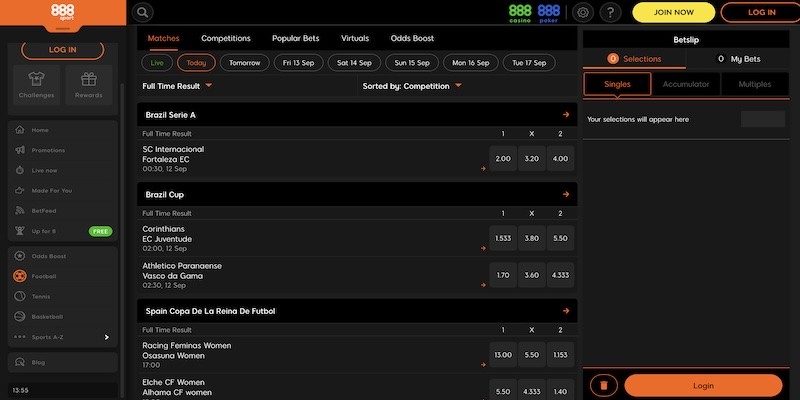
Task: Switch to Matches tab
Action: click(x=163, y=38)
